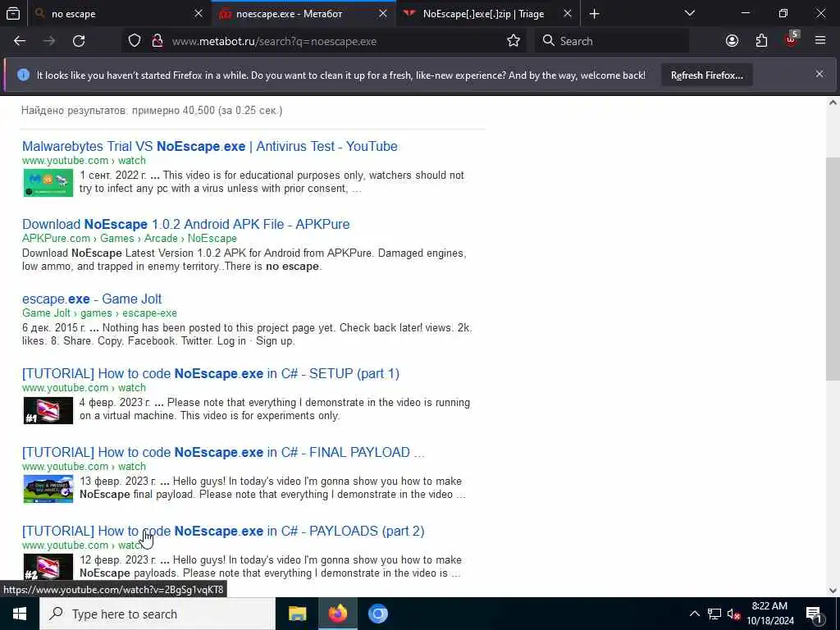Viewport: 840px width, 630px height.
Task: Open NoEscape.exe C# FINAL PAYLOAD tutorial
Action: click(x=223, y=452)
